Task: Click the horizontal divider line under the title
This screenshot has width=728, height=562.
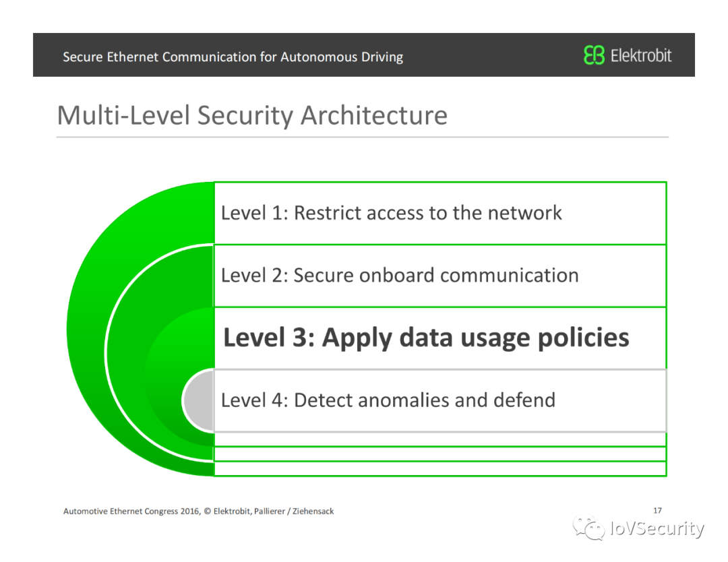Action: 362,137
